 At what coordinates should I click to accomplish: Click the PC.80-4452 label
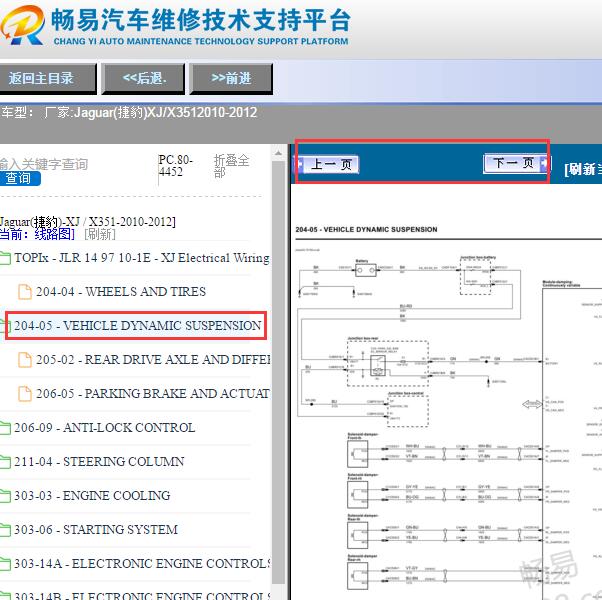(x=176, y=166)
